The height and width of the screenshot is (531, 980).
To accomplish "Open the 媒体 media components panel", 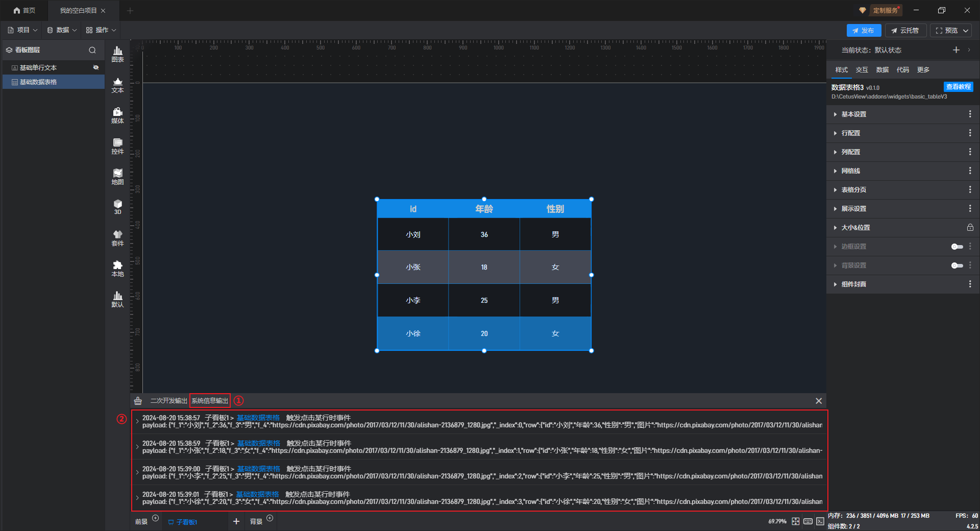I will [117, 115].
